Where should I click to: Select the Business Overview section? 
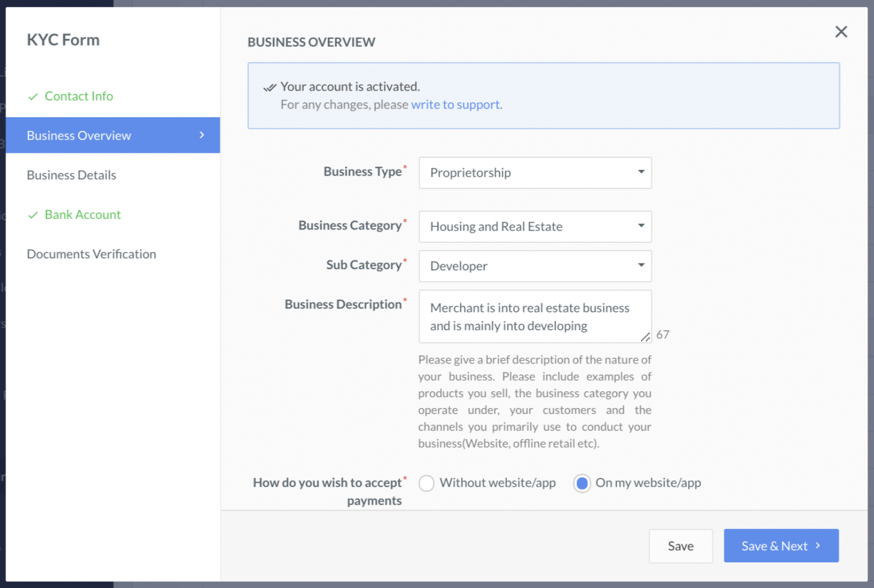(x=113, y=135)
